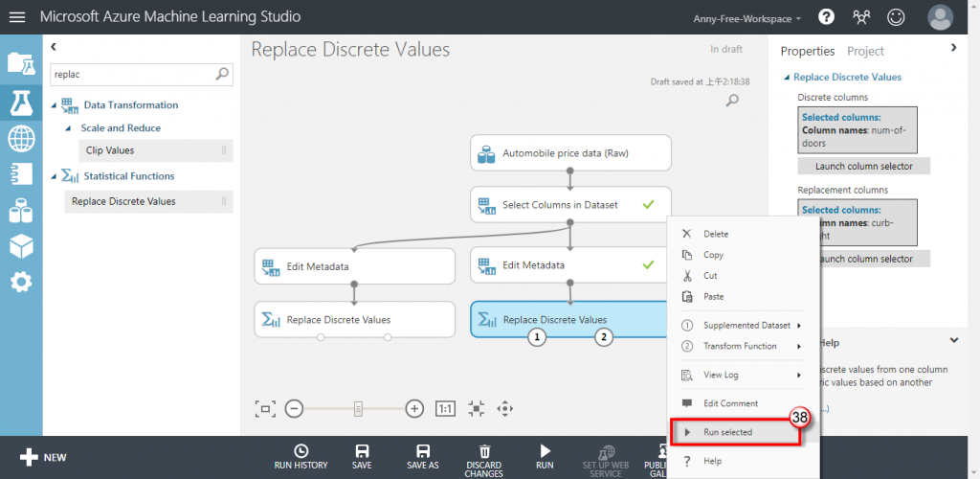Click the experiment title Replace Discrete Values
The height and width of the screenshot is (479, 980).
coord(350,50)
